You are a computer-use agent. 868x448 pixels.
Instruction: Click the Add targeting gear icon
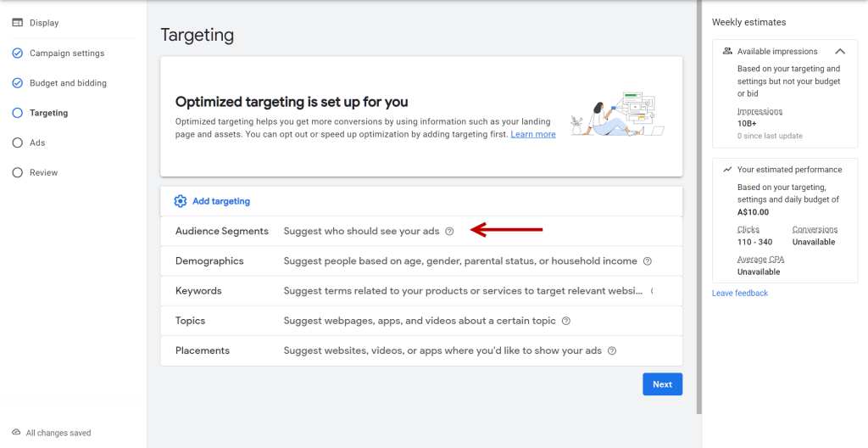click(x=180, y=201)
